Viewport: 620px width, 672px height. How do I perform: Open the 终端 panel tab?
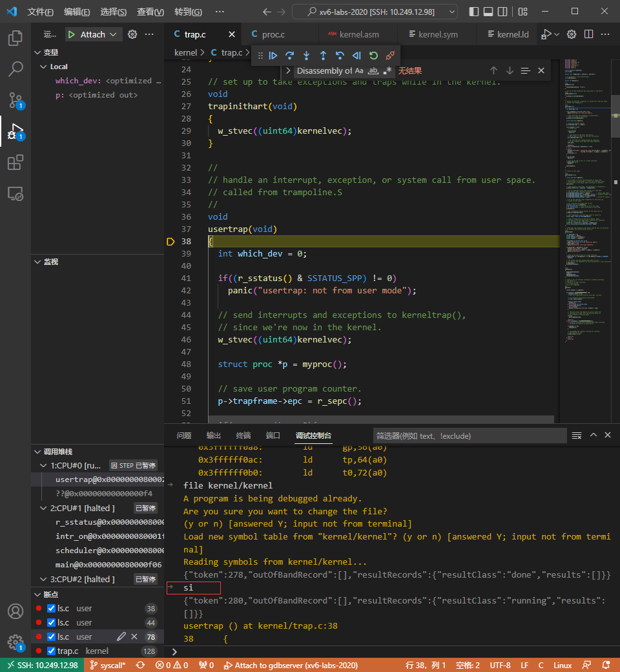pos(243,436)
